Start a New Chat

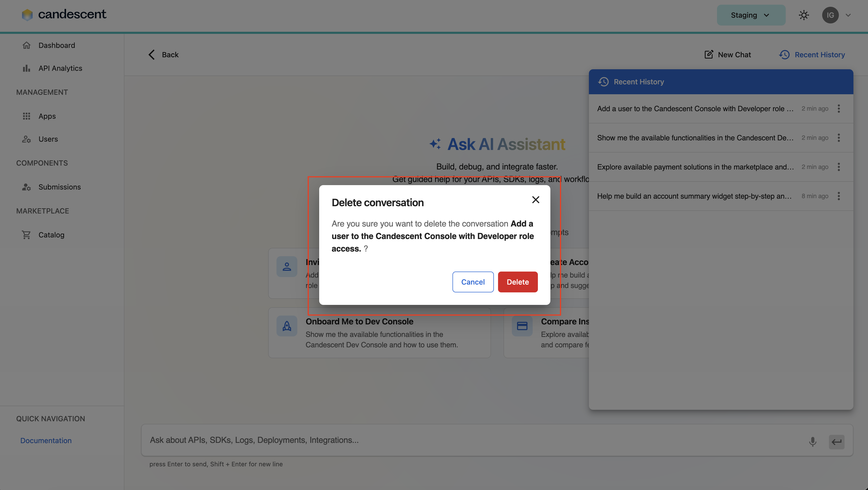click(728, 55)
